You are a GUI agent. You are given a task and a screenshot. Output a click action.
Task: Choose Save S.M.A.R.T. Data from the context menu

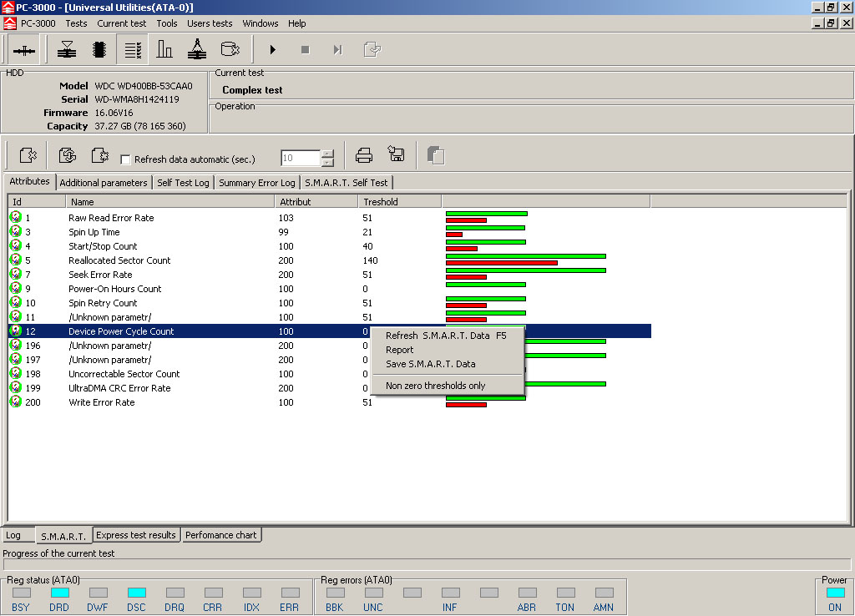click(430, 364)
